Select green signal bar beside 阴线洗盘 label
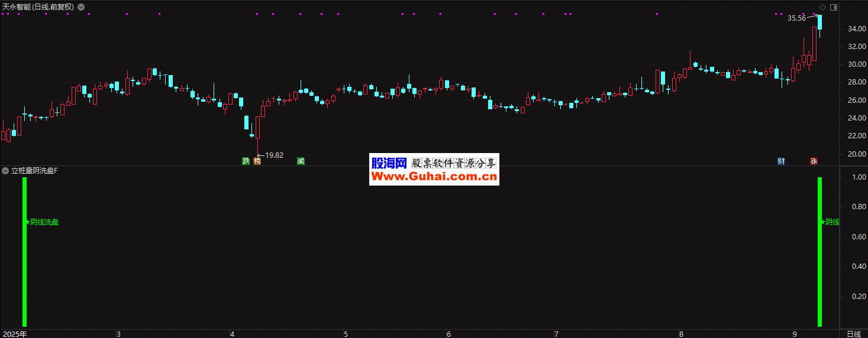 click(x=24, y=252)
